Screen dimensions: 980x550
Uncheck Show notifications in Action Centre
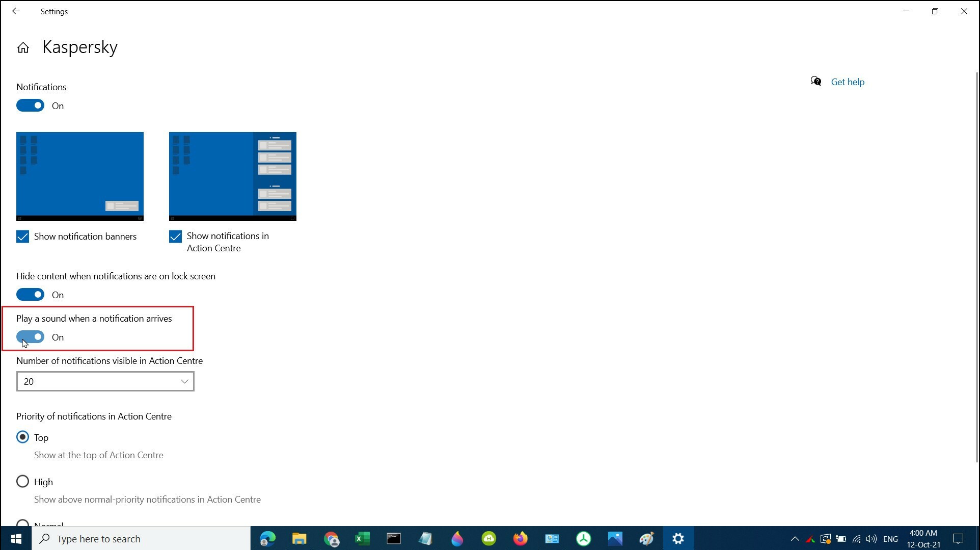click(175, 237)
